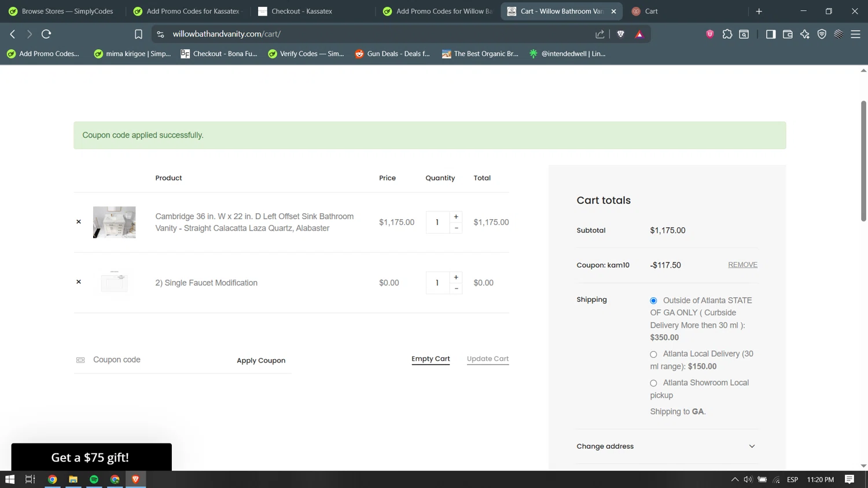Open Checkout - Bona Fu... bookmark
868x488 pixels.
point(219,54)
